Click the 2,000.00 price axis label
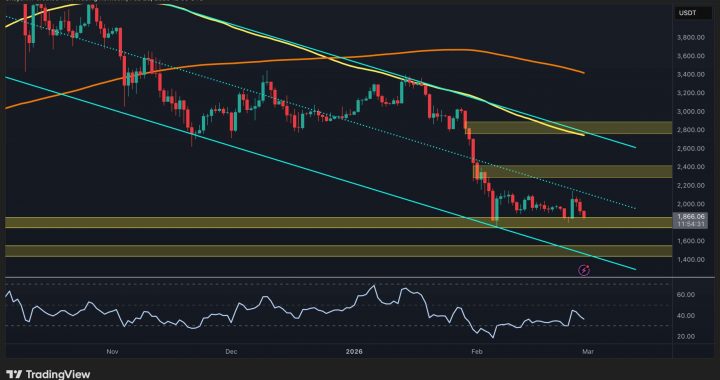 point(692,204)
